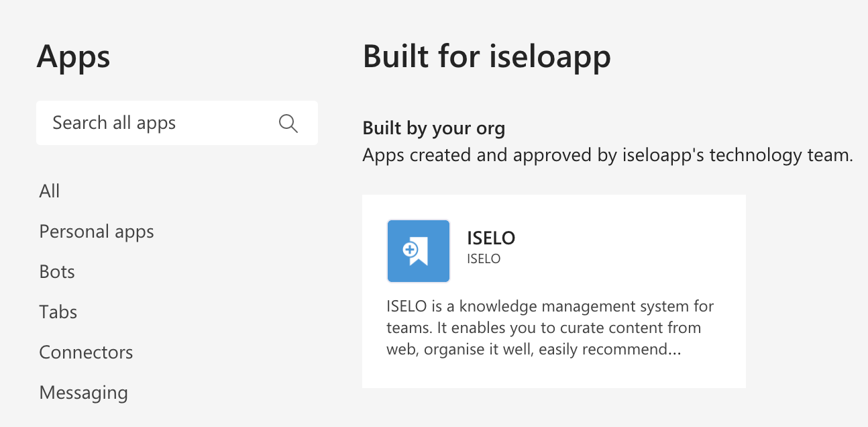Select the All category
Image resolution: width=868 pixels, height=427 pixels.
tap(50, 191)
